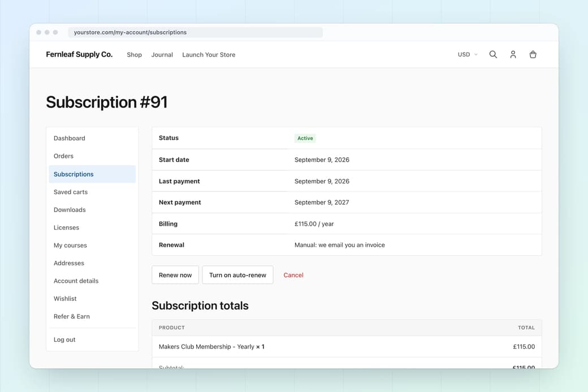Open Licenses in sidebar
Viewport: 588px width, 392px height.
92,227
